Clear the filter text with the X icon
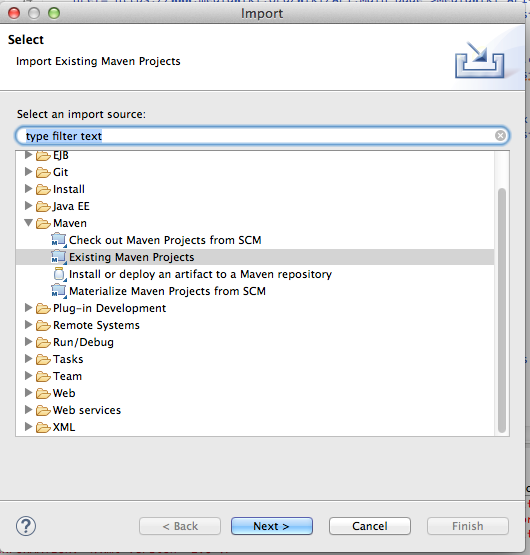 (500, 136)
